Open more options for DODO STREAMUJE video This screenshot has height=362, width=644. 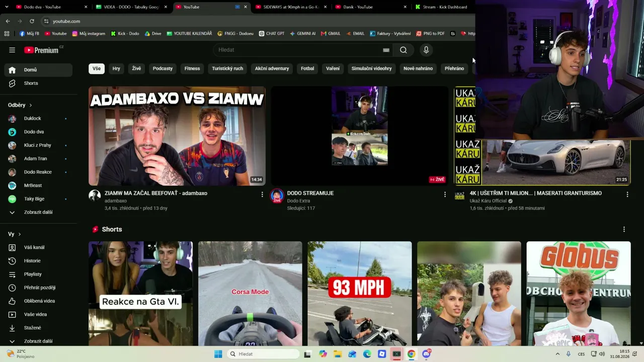tap(445, 194)
